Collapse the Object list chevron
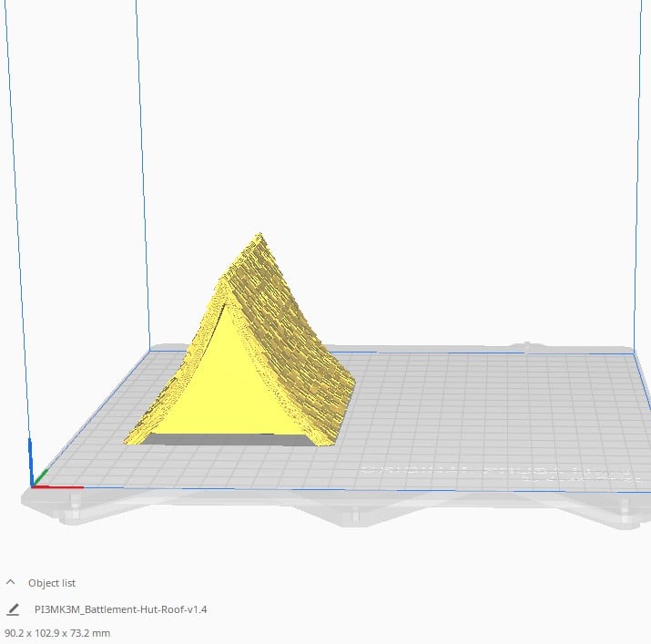 tap(11, 582)
